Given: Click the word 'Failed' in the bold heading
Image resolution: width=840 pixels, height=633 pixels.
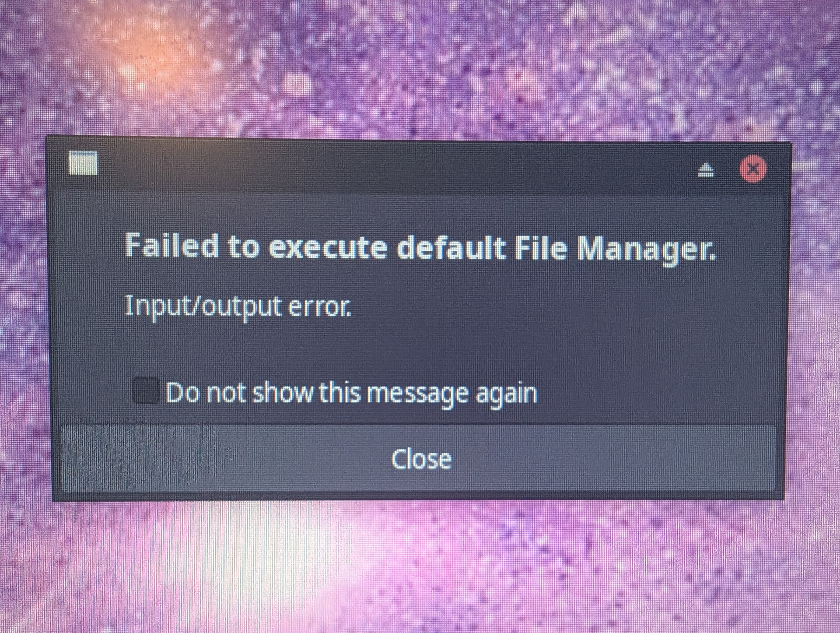Looking at the screenshot, I should [x=171, y=244].
